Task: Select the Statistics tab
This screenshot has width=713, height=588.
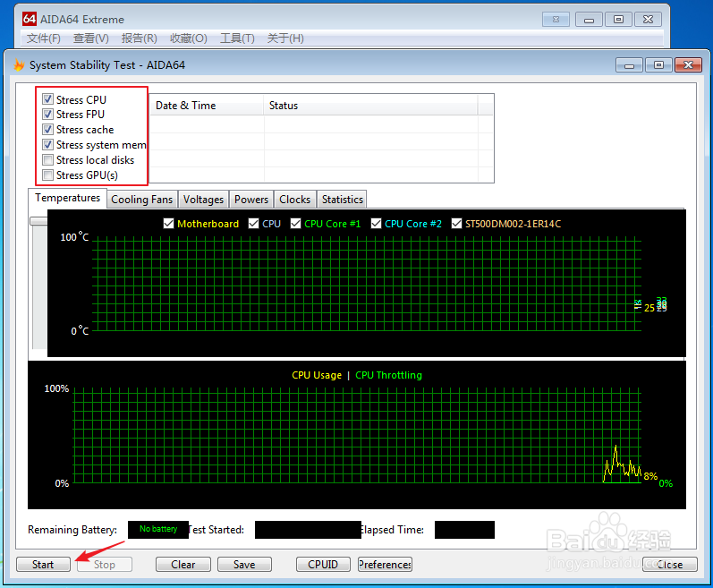Action: pos(342,200)
